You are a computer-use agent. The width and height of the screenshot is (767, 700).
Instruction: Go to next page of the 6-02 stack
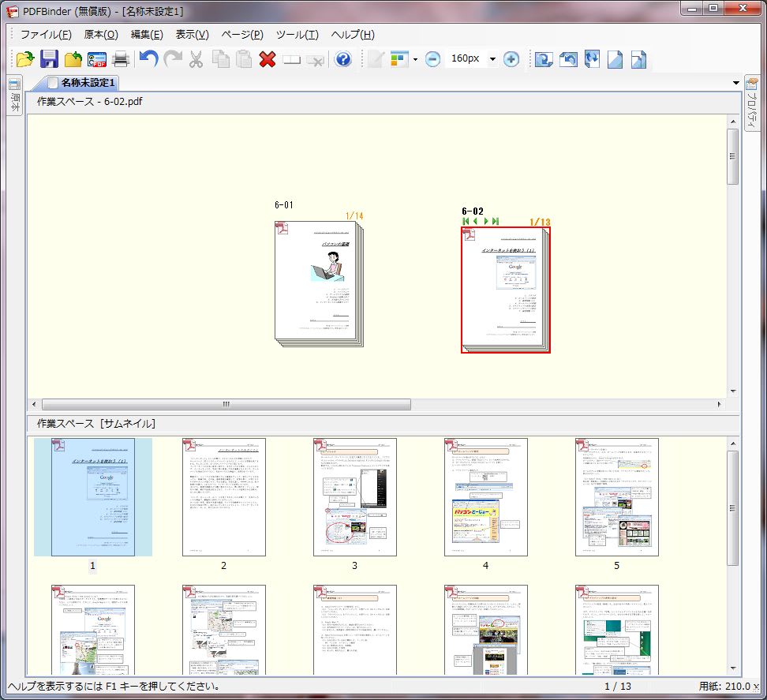click(486, 222)
